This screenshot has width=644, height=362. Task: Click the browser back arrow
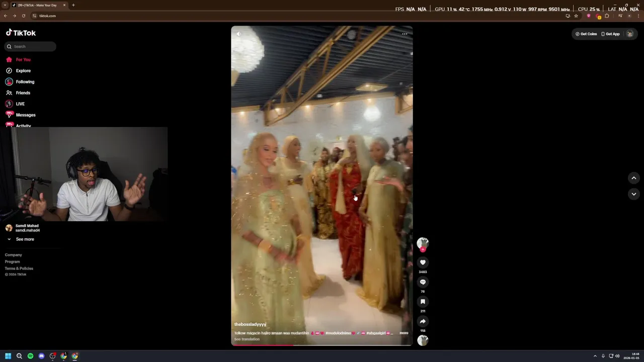pos(6,16)
